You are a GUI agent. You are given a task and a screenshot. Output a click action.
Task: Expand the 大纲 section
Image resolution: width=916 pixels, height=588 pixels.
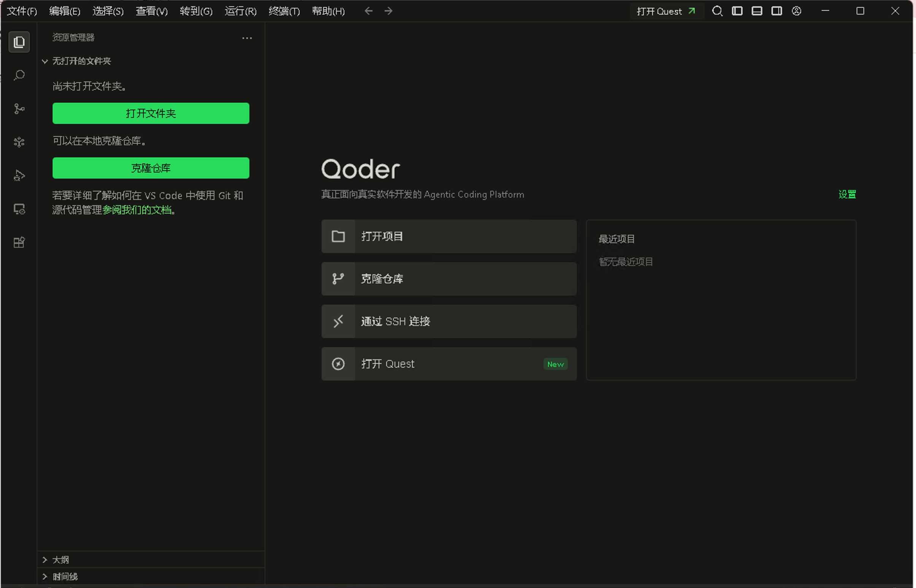tap(45, 560)
